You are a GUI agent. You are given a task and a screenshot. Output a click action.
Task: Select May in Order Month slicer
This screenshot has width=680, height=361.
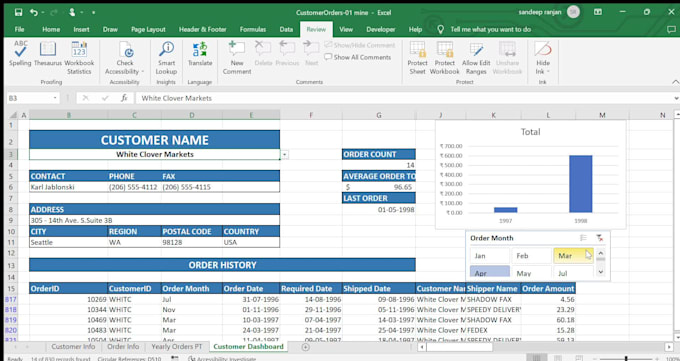[x=531, y=272]
